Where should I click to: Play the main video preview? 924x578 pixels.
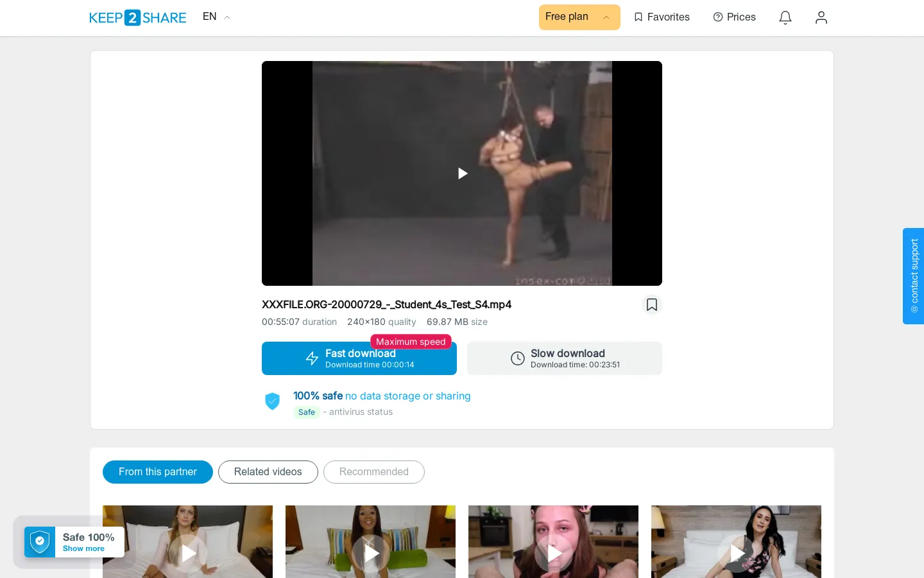[462, 173]
